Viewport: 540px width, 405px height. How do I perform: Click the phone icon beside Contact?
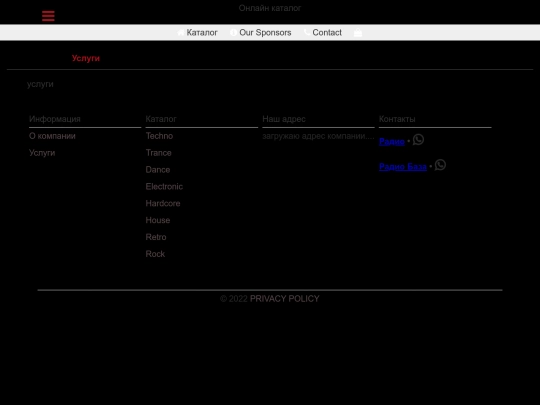coord(307,32)
